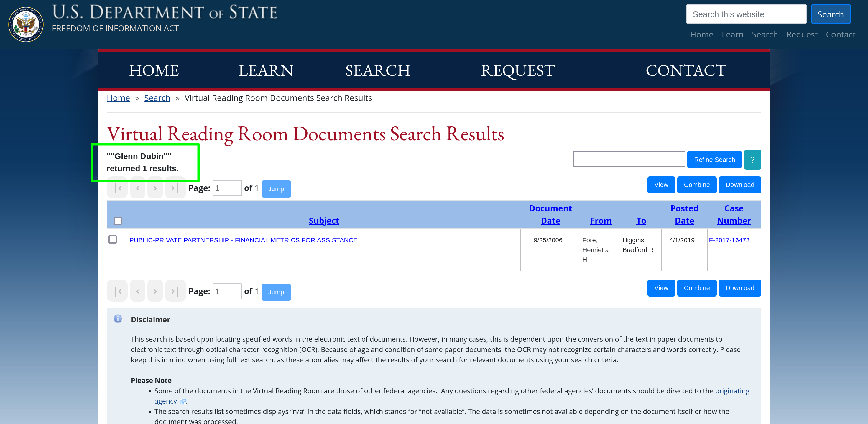
Task: Go to first page in top pager
Action: point(118,188)
